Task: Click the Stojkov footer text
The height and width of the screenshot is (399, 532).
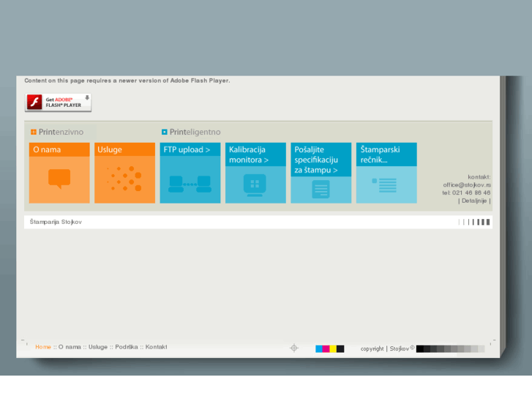Action: tap(400, 348)
